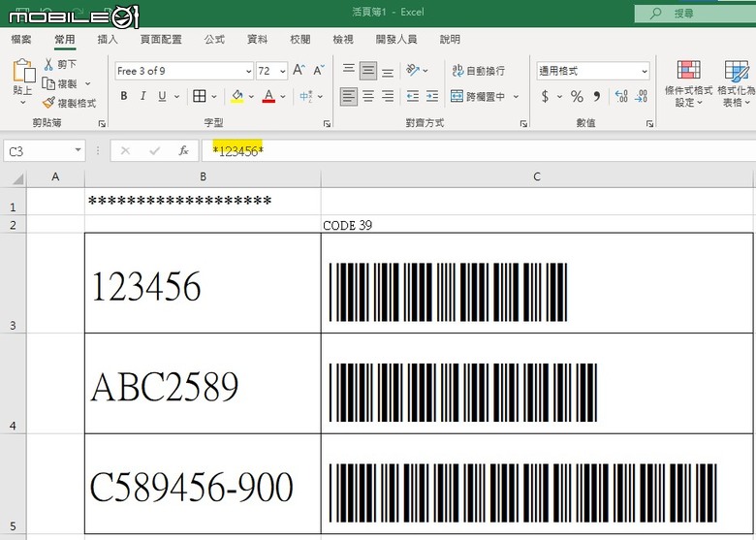Click increase decimal places icon
Screen dimensions: 756x540
(x=621, y=96)
